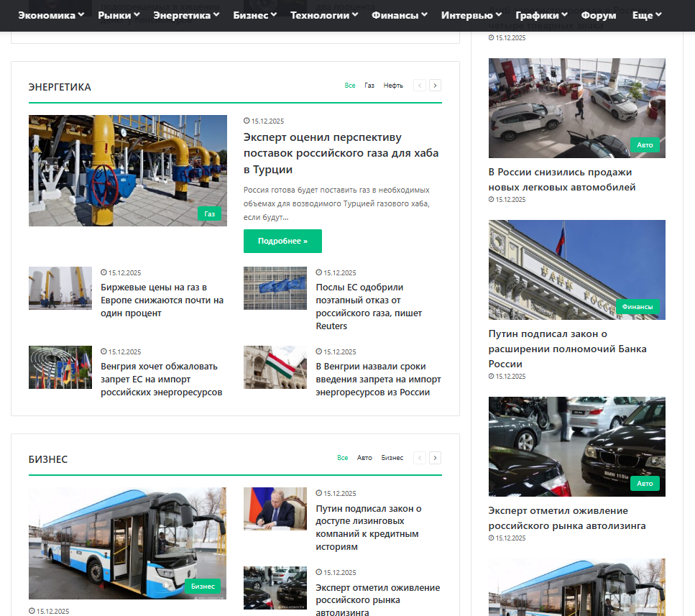Image resolution: width=695 pixels, height=616 pixels.
Task: Open gas storage tanks thumbnail
Action: coord(60,288)
